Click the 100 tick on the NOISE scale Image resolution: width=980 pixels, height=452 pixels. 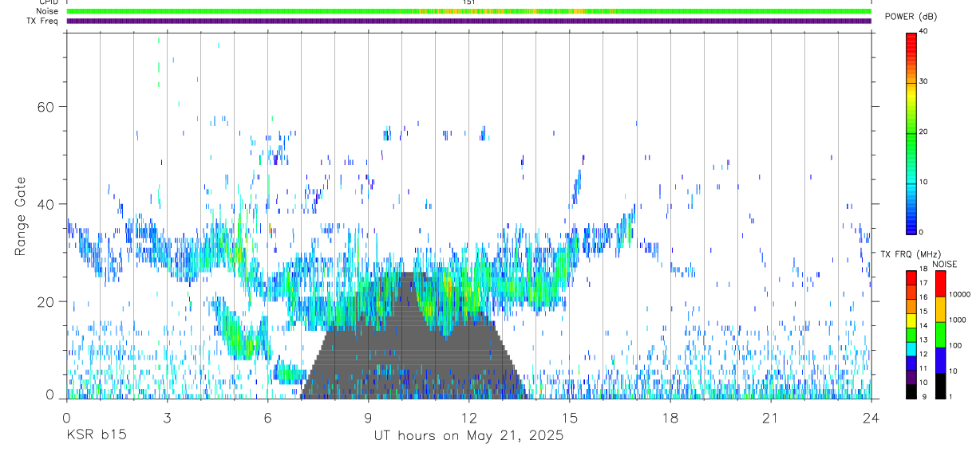click(955, 345)
